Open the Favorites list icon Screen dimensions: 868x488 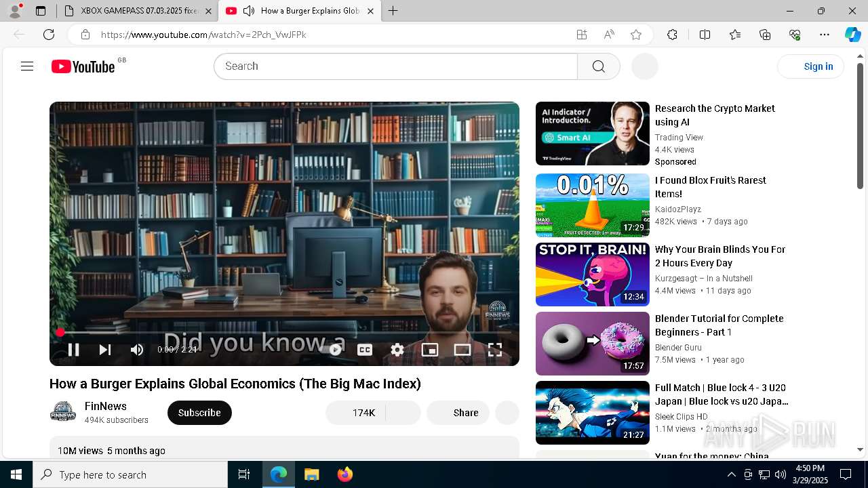point(735,35)
